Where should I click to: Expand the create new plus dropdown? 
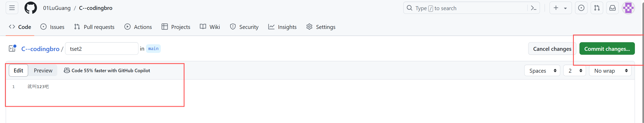point(560,8)
